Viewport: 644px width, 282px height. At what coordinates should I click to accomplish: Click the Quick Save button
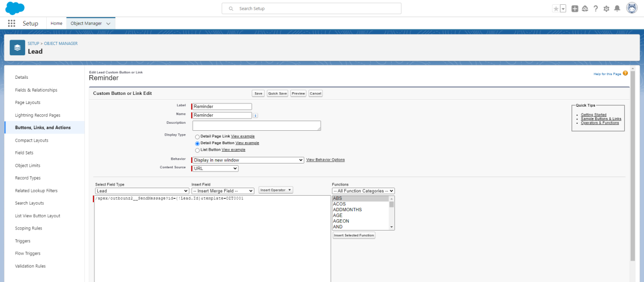tap(277, 93)
